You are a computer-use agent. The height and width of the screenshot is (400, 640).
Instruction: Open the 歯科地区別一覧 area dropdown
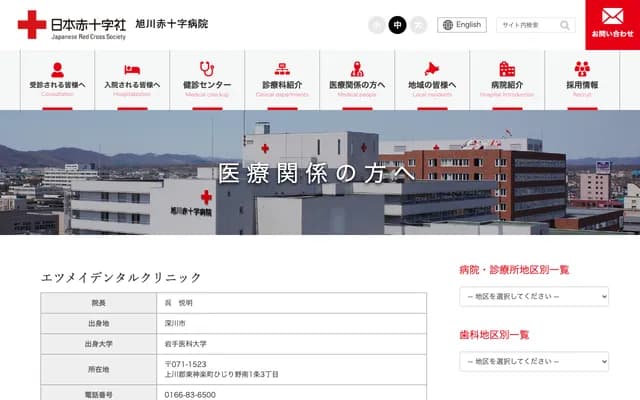coord(533,360)
